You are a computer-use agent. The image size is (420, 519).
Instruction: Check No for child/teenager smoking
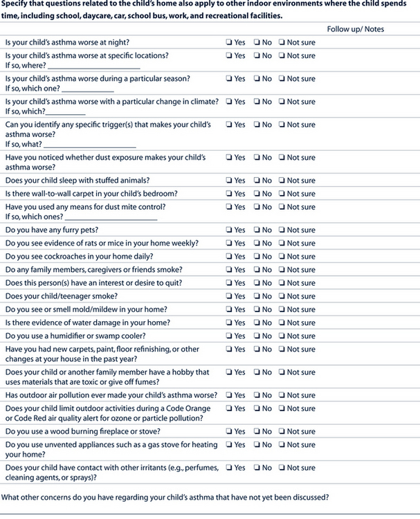256,296
